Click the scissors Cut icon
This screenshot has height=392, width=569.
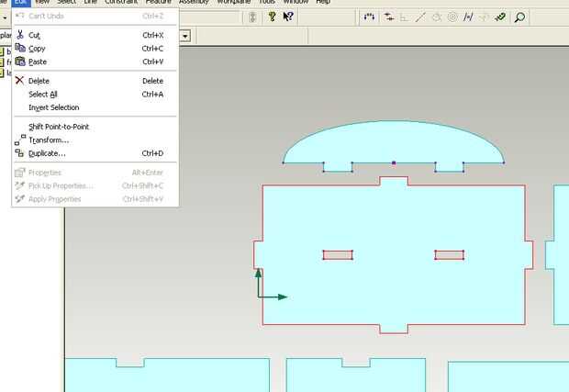click(20, 35)
